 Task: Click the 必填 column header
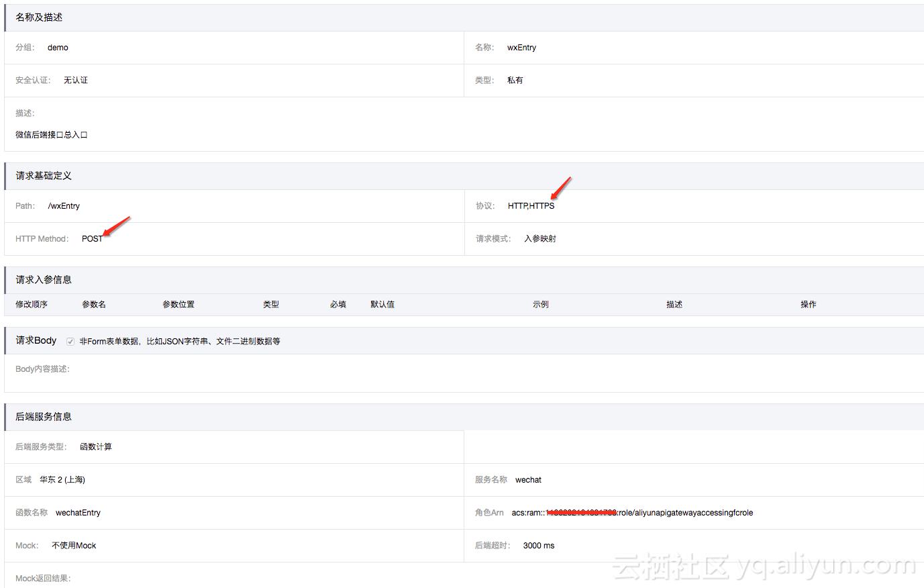tap(338, 305)
